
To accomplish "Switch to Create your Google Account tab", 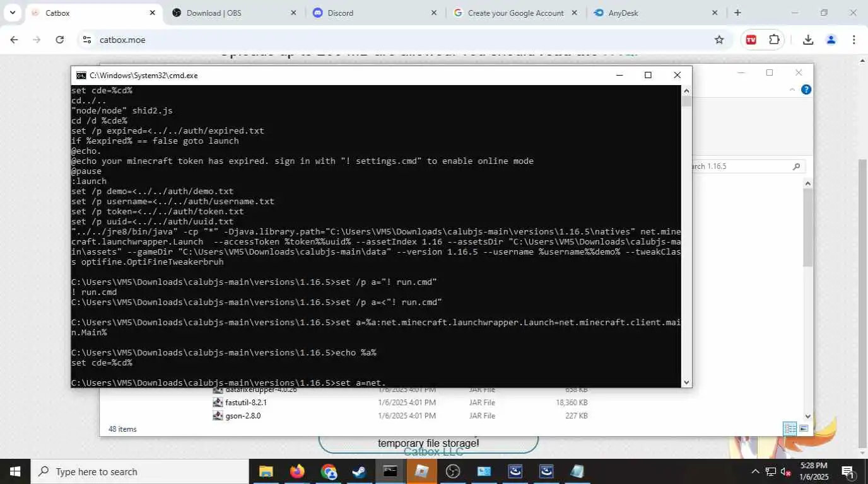I will 516,13.
